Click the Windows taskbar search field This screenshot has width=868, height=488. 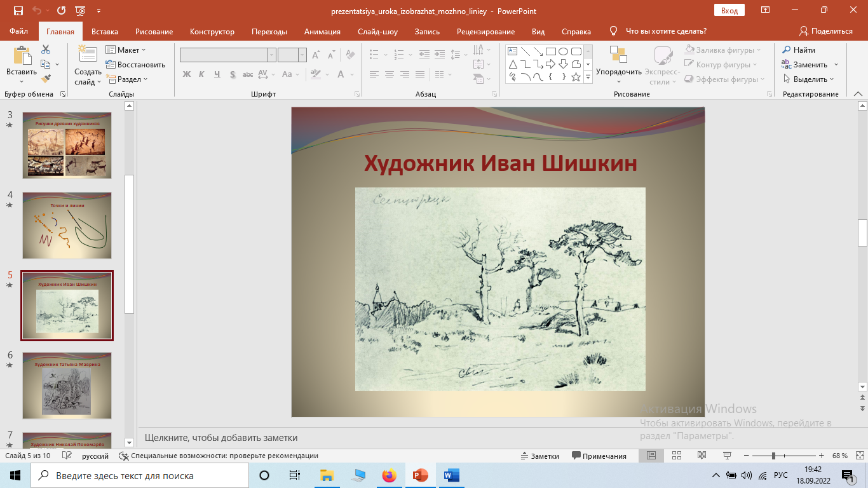click(x=140, y=475)
